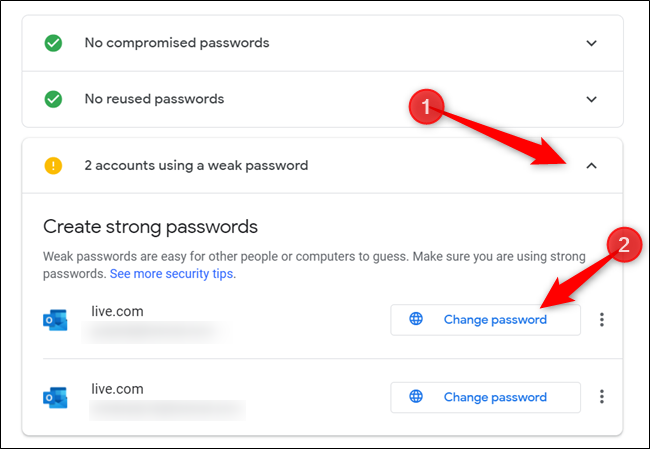Click yellow warning icon for weak passwords
This screenshot has width=650, height=449.
pos(53,165)
